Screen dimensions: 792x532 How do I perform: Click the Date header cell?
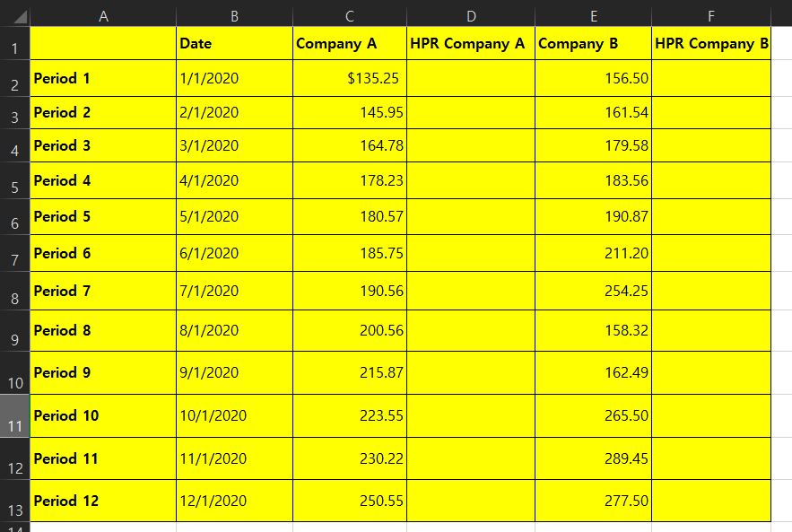point(234,43)
